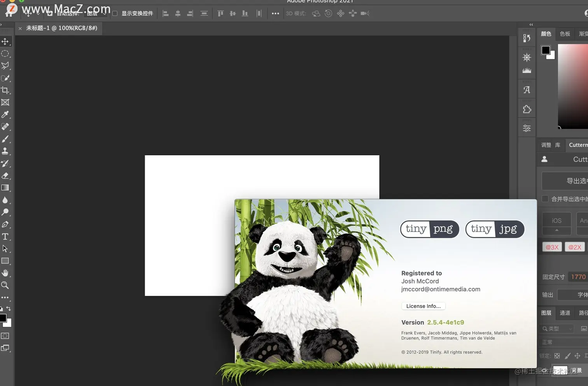Image resolution: width=588 pixels, height=386 pixels.
Task: Select the Dodge tool
Action: [x=5, y=212]
